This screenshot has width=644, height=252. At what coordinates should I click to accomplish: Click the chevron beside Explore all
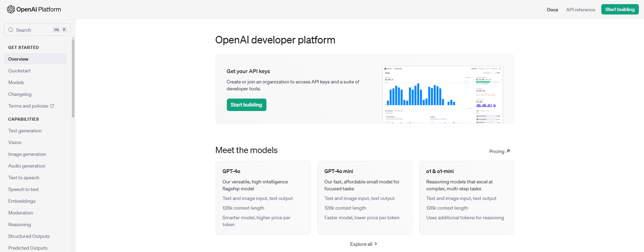376,244
